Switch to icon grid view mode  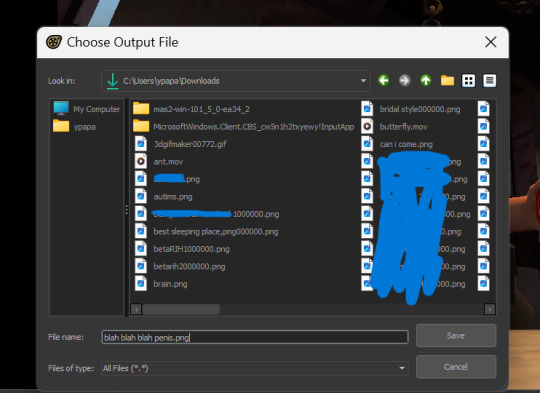468,81
